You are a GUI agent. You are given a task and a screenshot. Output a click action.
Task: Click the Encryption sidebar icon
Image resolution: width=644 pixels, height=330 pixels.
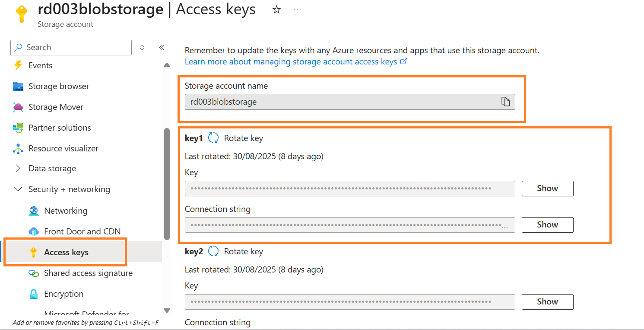coord(34,294)
